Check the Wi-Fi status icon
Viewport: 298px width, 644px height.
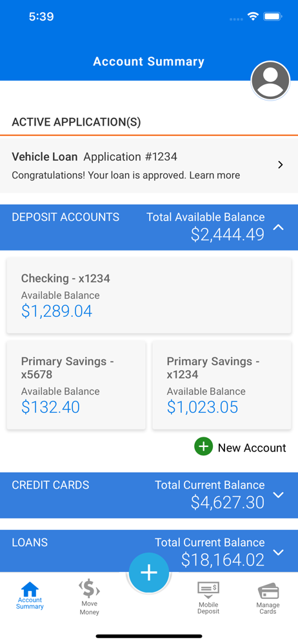(x=253, y=17)
